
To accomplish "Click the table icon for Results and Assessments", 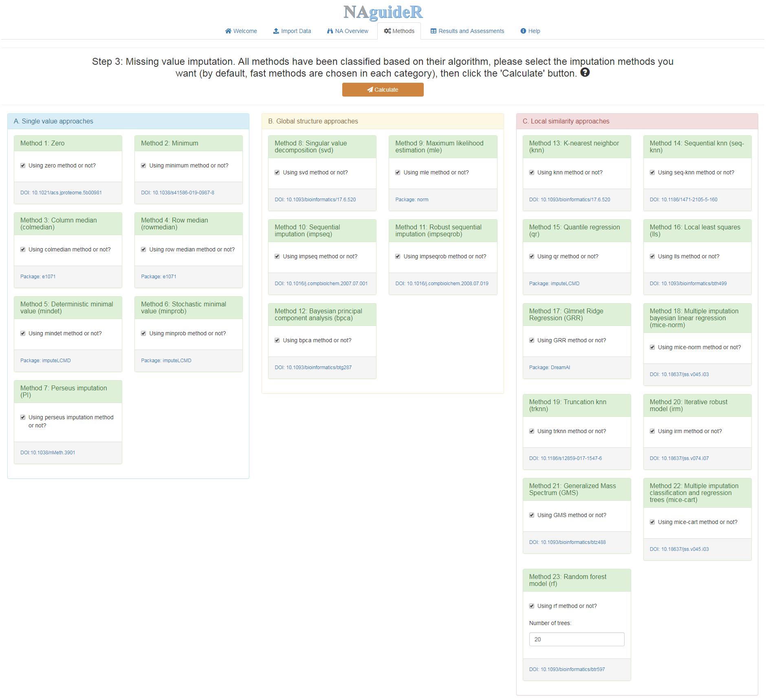I will click(434, 31).
